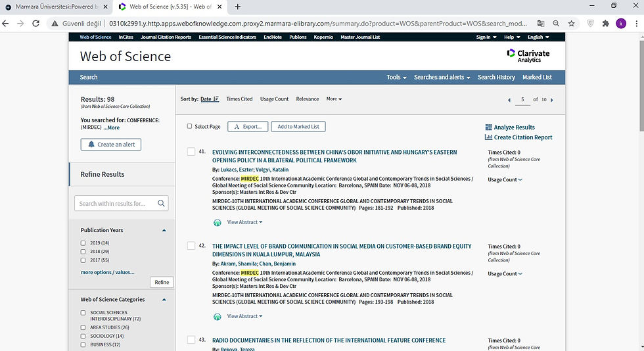Expand Usage Count for record 41
Image resolution: width=644 pixels, height=351 pixels.
pos(505,179)
